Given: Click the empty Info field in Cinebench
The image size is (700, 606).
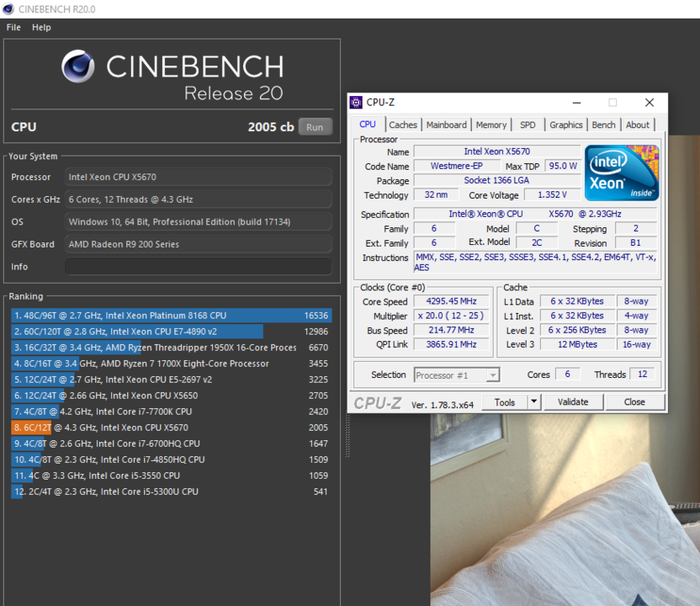Looking at the screenshot, I should pos(199,266).
